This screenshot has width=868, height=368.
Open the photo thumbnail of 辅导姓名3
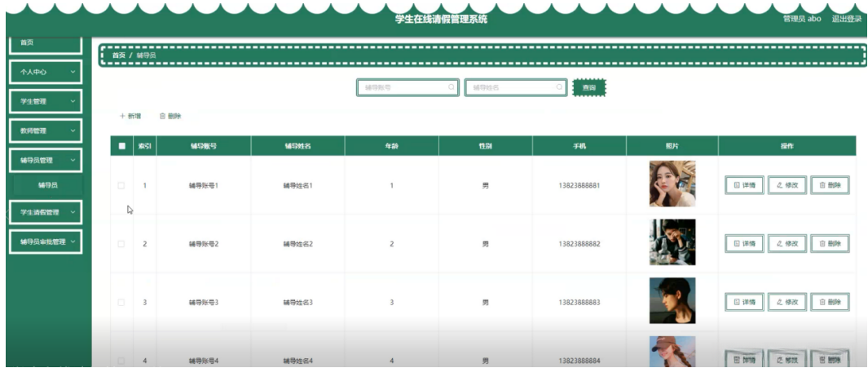(672, 301)
